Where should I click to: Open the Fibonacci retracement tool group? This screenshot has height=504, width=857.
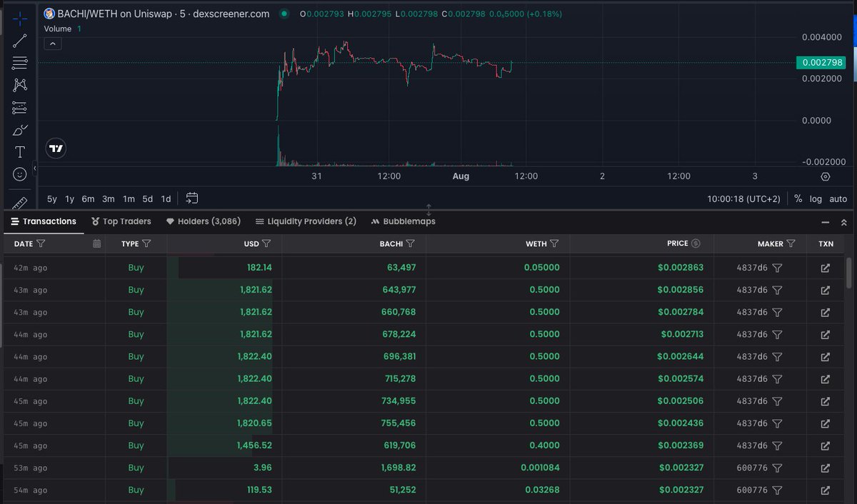tap(20, 63)
